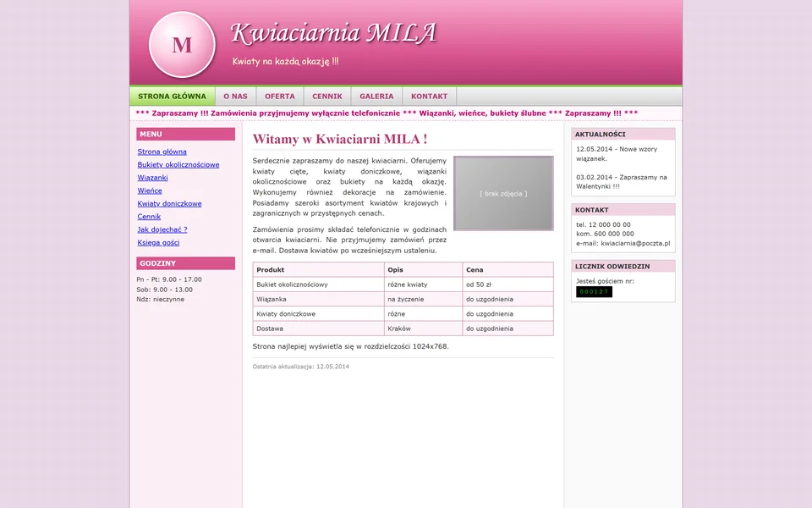Screen dimensions: 812x508
Task: Select the Wiązanka table cell
Action: point(319,299)
